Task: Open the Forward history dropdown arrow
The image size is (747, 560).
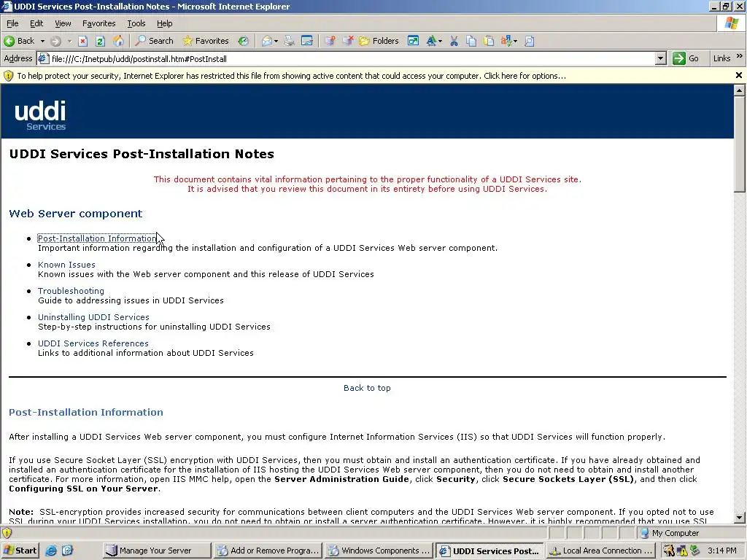Action: (x=69, y=41)
